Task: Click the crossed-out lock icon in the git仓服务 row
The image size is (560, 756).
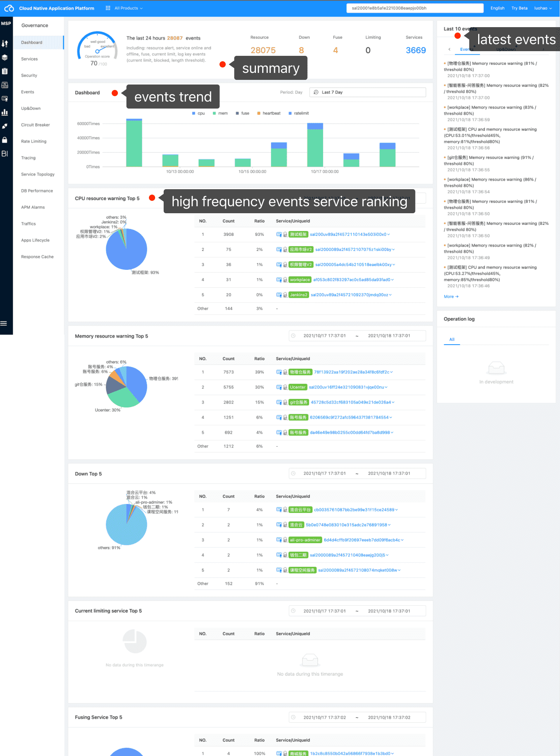Action: 285,402
